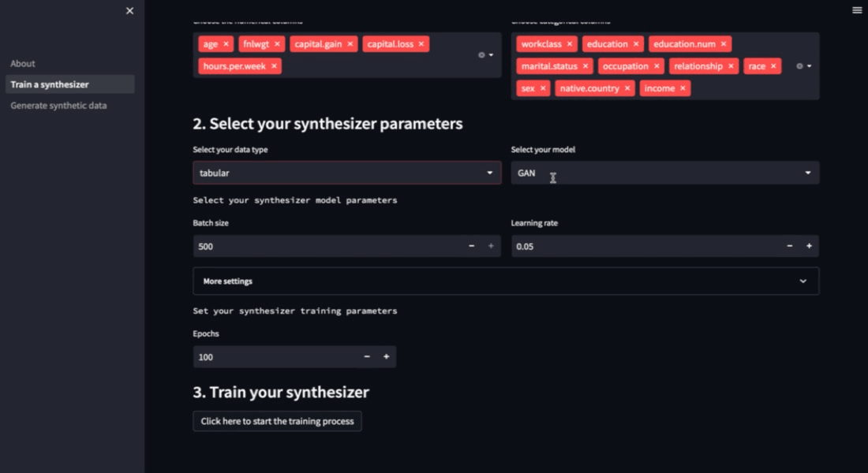
Task: Decrease the batch size value
Action: tap(472, 247)
